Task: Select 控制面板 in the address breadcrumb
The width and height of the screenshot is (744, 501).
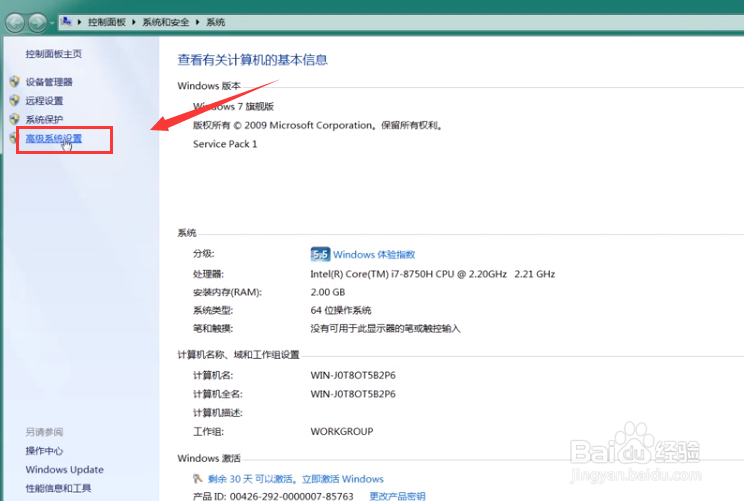Action: pyautogui.click(x=107, y=22)
